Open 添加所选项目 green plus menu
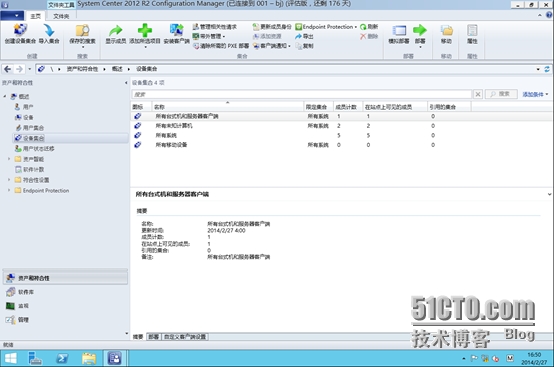Image resolution: width=554 pixels, height=367 pixels. click(145, 36)
